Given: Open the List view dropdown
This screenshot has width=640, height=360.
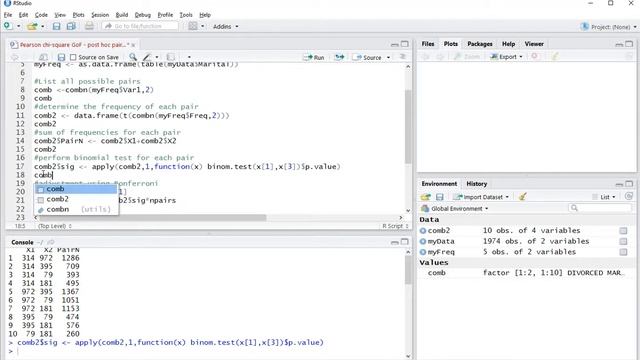Looking at the screenshot, I should [604, 197].
